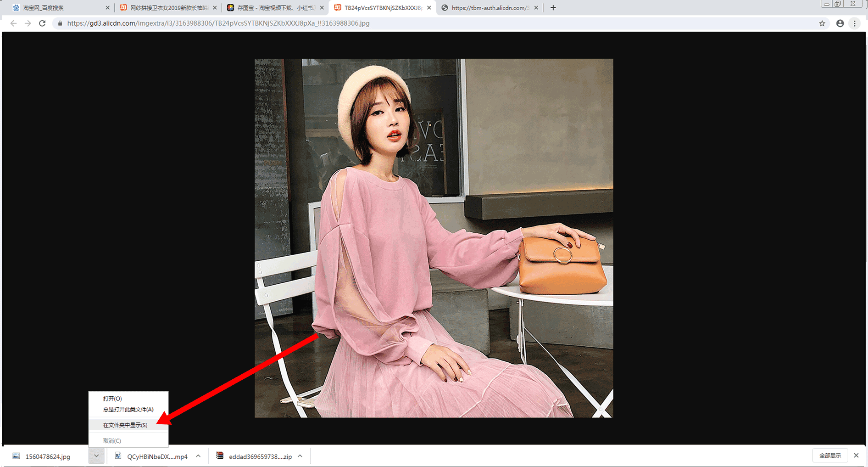Screen dimensions: 868x467
Task: Click the browser forward arrow
Action: pos(28,23)
